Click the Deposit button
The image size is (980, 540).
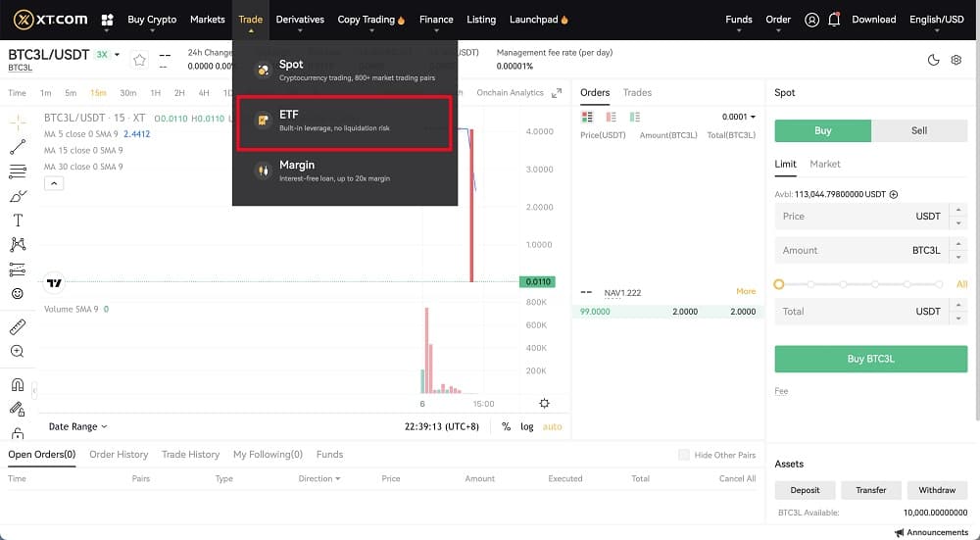click(805, 490)
